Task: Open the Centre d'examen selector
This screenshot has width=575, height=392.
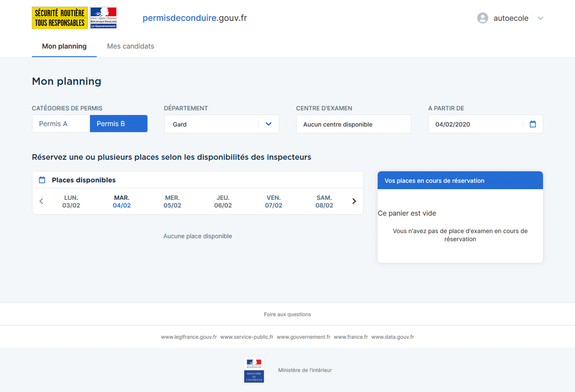Action: click(x=353, y=124)
